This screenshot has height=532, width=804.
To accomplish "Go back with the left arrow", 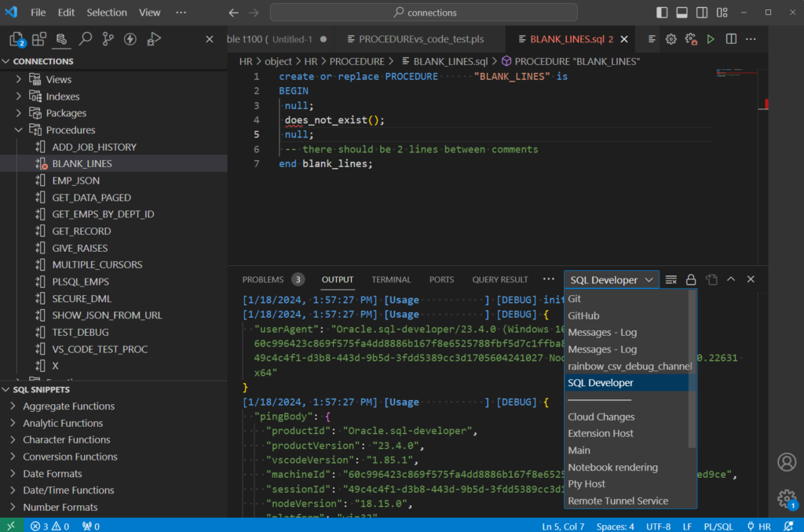I will pos(233,13).
